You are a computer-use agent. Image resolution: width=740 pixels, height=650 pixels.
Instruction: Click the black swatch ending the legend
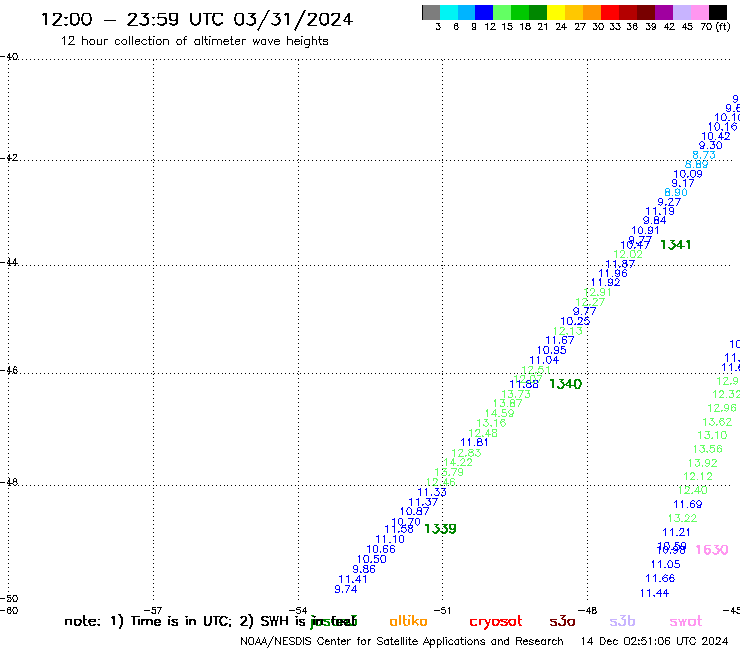click(x=717, y=12)
